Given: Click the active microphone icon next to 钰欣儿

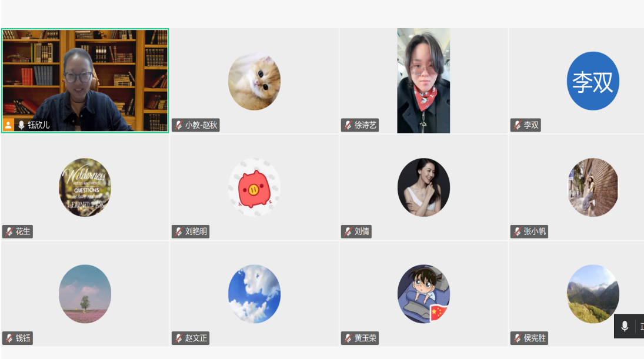Looking at the screenshot, I should pos(21,125).
